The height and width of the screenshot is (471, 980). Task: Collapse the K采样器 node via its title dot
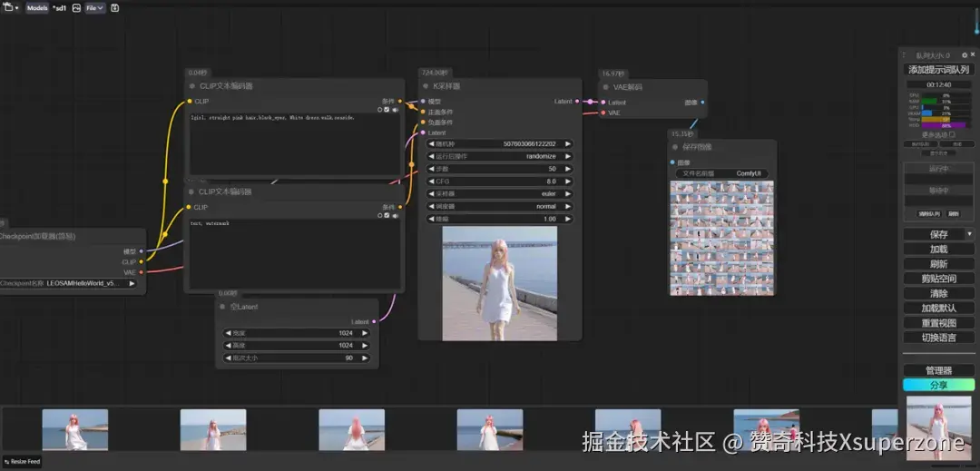(x=426, y=86)
